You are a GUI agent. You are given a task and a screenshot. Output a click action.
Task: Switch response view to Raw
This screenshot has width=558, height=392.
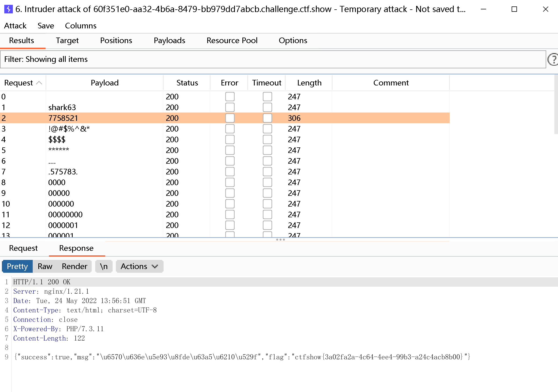tap(45, 266)
